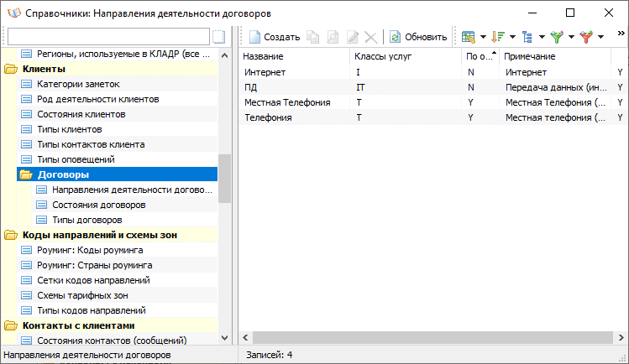Sort by the Название column header
The image size is (629, 364).
295,56
